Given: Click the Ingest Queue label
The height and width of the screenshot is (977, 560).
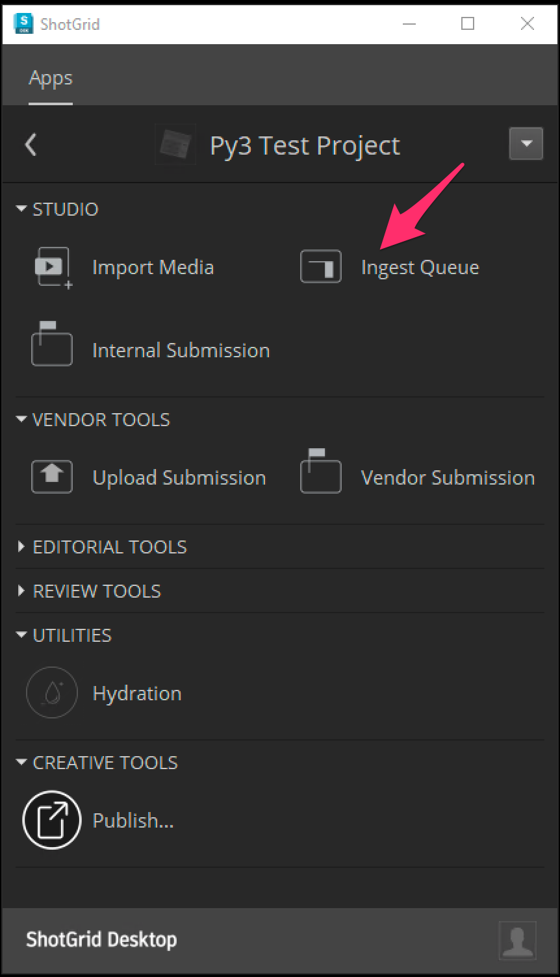Looking at the screenshot, I should 420,268.
